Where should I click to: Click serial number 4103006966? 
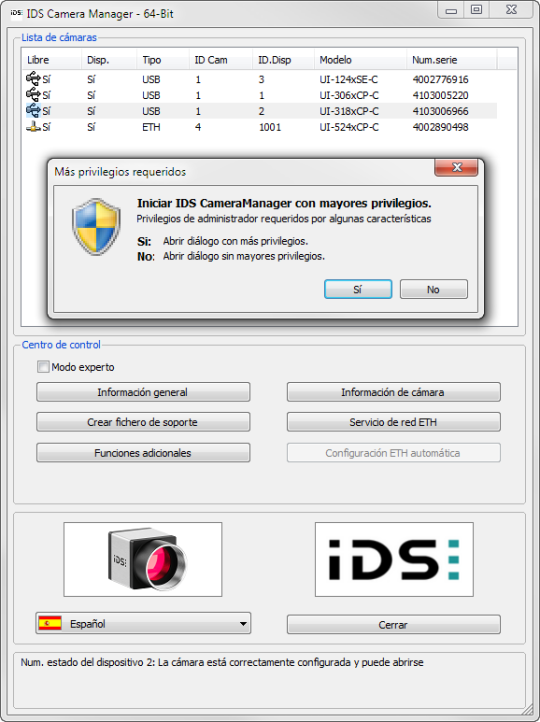[441, 111]
